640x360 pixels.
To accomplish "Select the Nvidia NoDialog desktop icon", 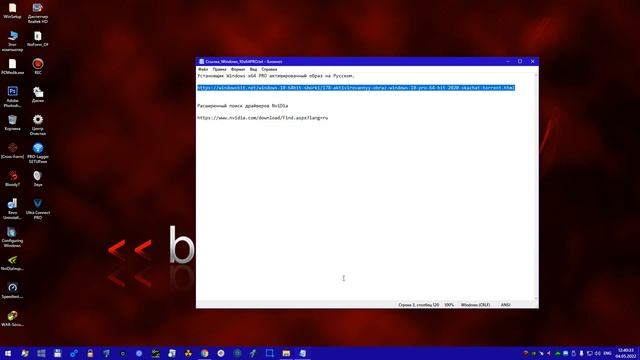I will 12,262.
